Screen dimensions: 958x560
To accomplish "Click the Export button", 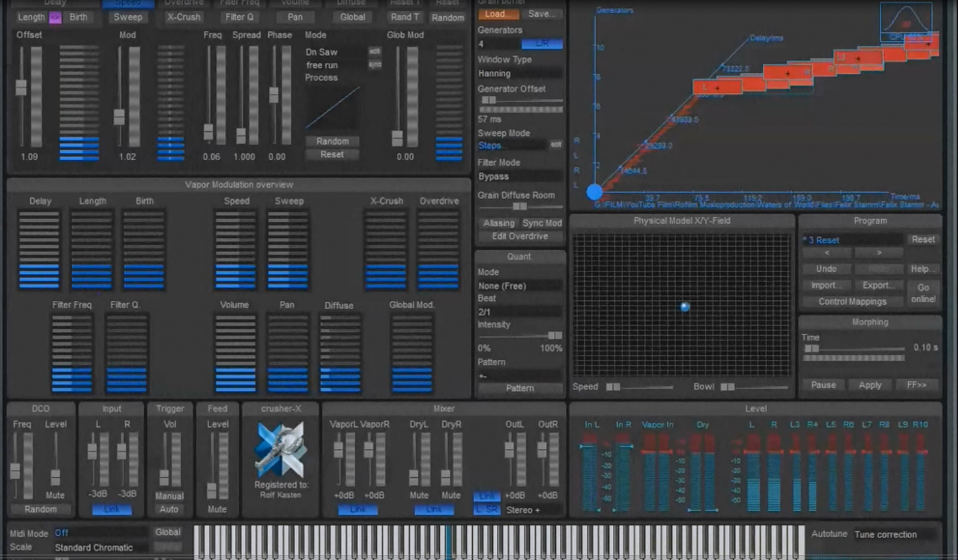I will 879,286.
